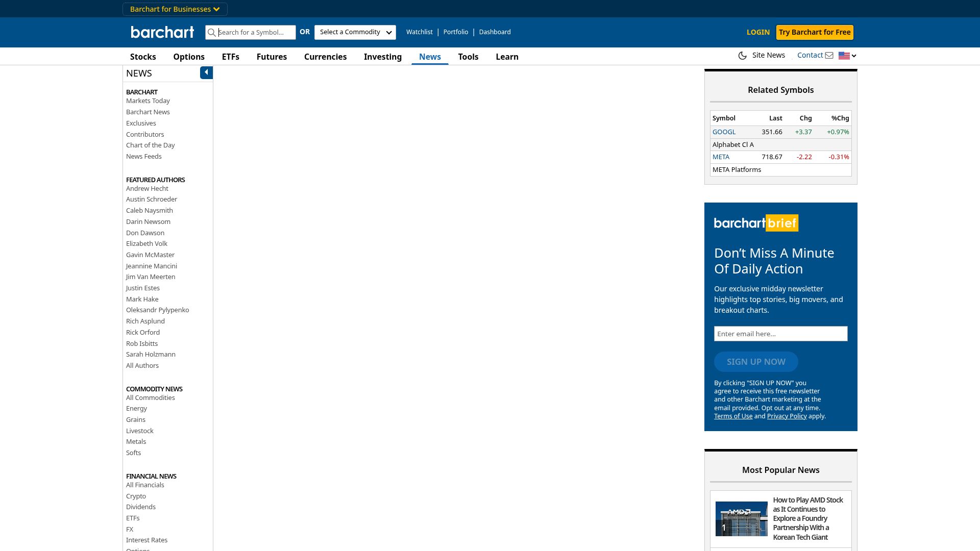
Task: Open the Investing menu
Action: click(383, 57)
